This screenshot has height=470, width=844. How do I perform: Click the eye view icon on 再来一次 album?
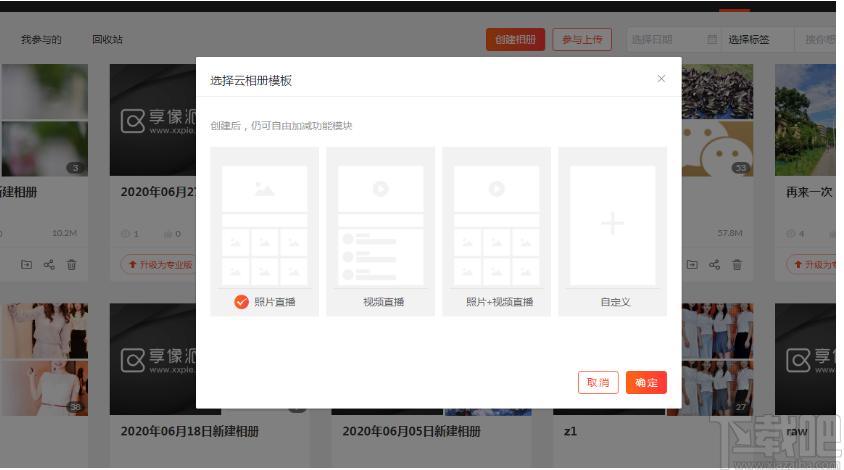point(791,234)
